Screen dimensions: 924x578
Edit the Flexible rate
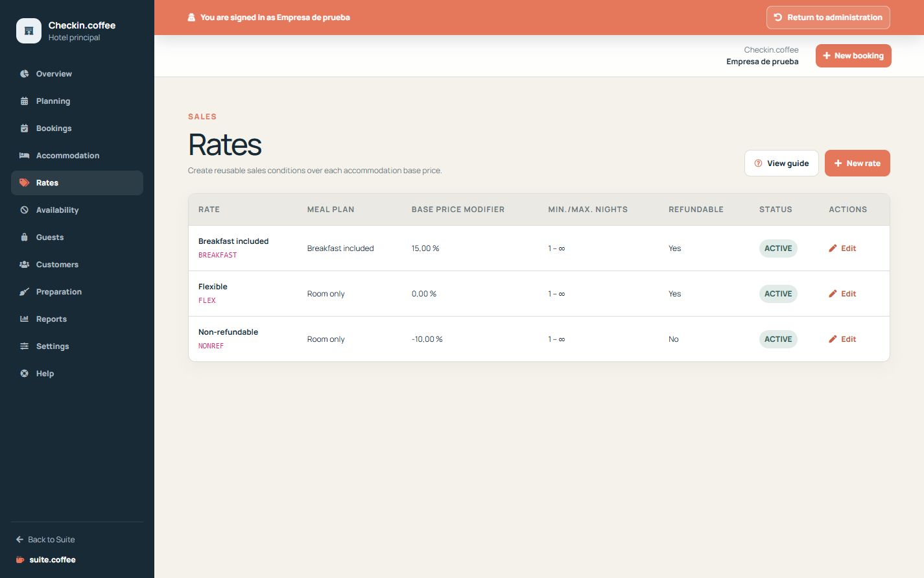[x=842, y=294]
